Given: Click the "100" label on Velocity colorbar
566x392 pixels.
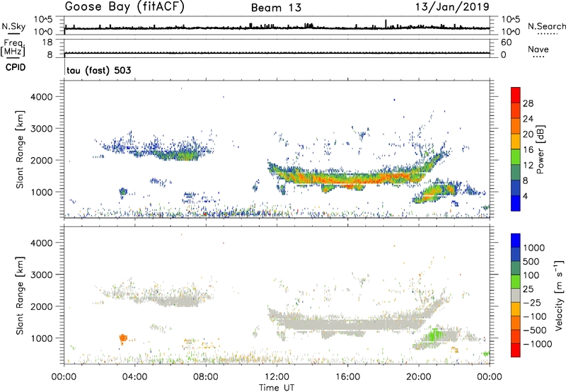Looking at the screenshot, I should point(531,275).
